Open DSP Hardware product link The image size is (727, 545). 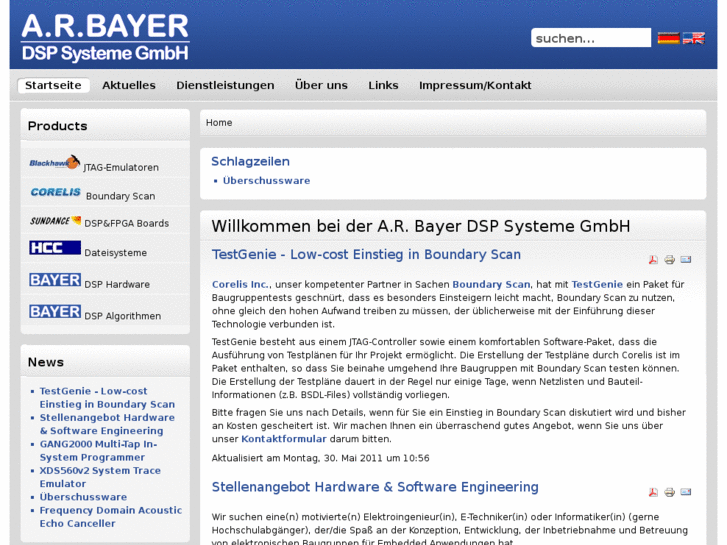coord(117,284)
